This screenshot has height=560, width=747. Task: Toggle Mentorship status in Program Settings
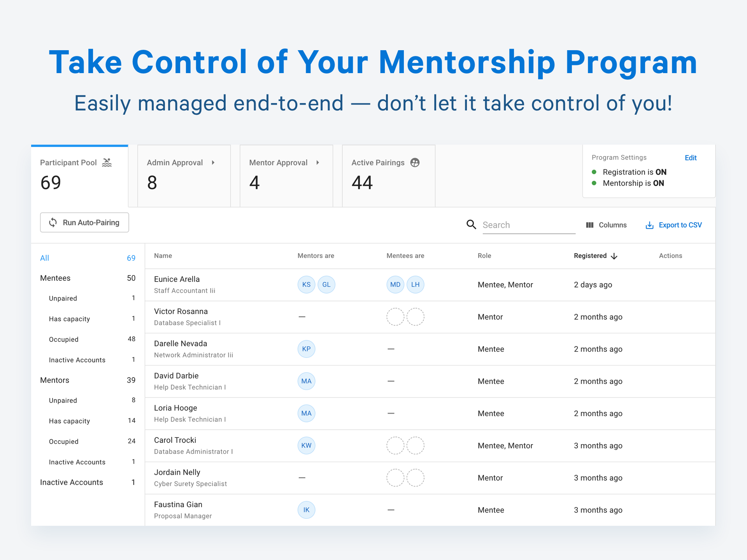594,183
